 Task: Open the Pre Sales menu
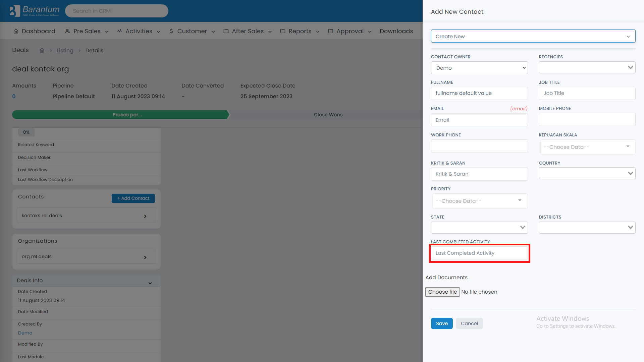[x=87, y=31]
